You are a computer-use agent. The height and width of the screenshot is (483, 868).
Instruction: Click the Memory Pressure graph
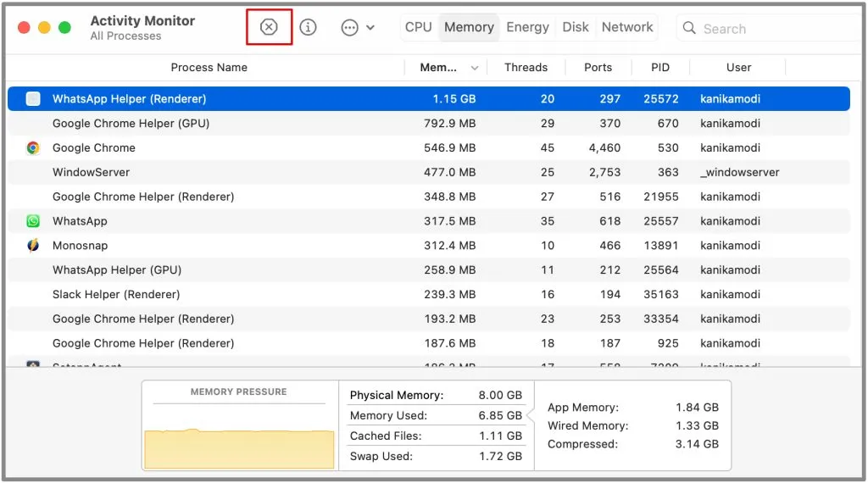[239, 448]
